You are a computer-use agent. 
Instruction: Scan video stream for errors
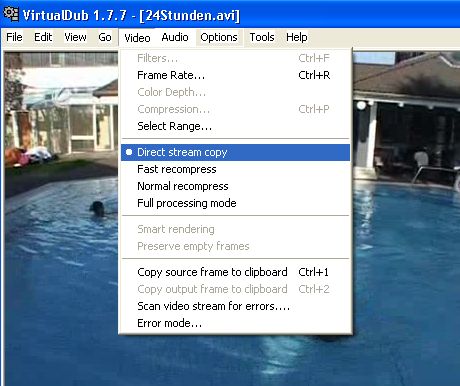235,306
